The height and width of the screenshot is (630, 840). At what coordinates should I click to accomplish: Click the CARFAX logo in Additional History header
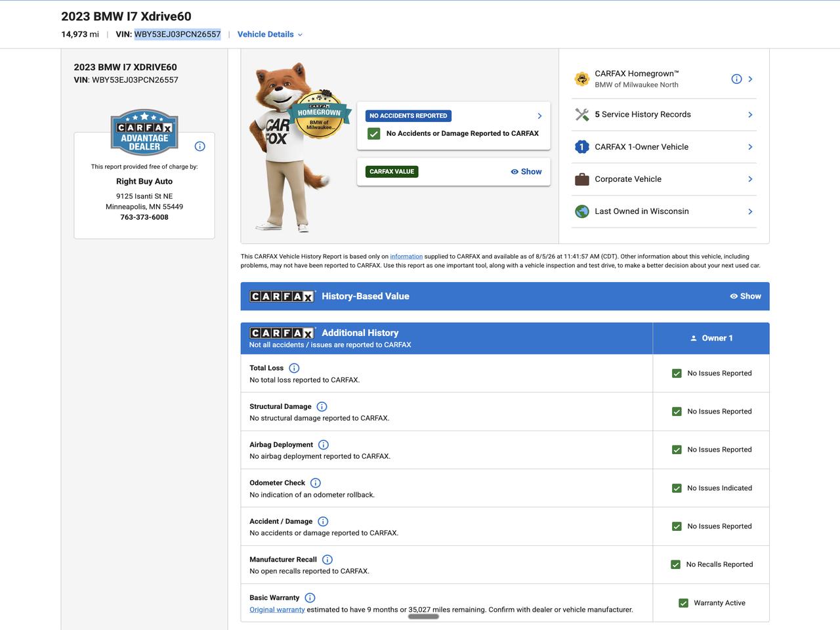point(282,333)
